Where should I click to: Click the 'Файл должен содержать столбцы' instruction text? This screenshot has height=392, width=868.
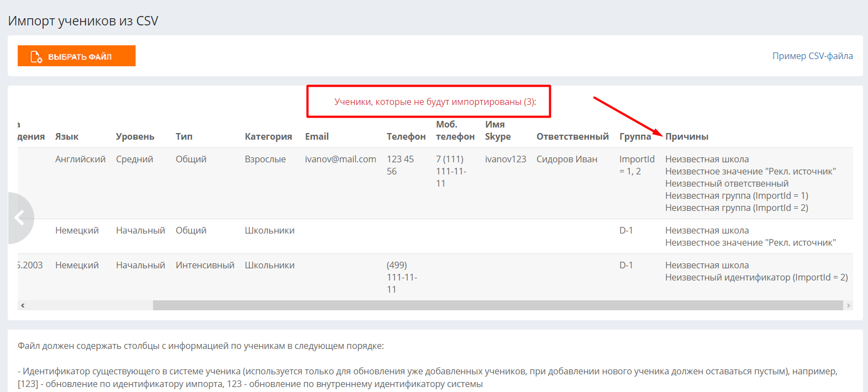coord(201,346)
